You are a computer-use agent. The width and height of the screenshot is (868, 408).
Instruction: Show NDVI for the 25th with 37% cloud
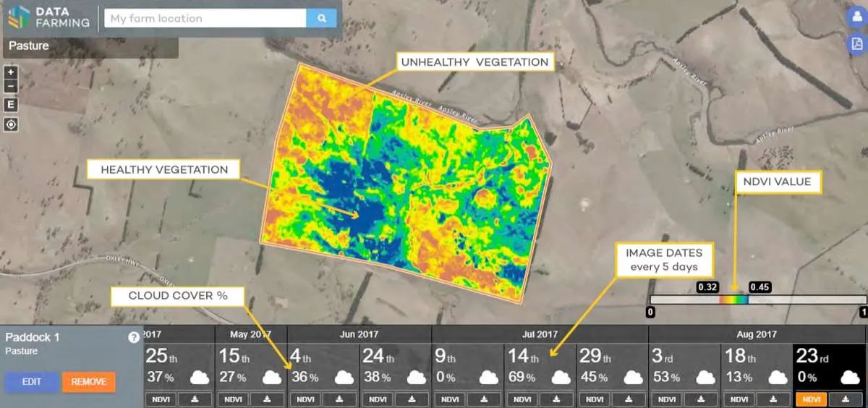161,399
